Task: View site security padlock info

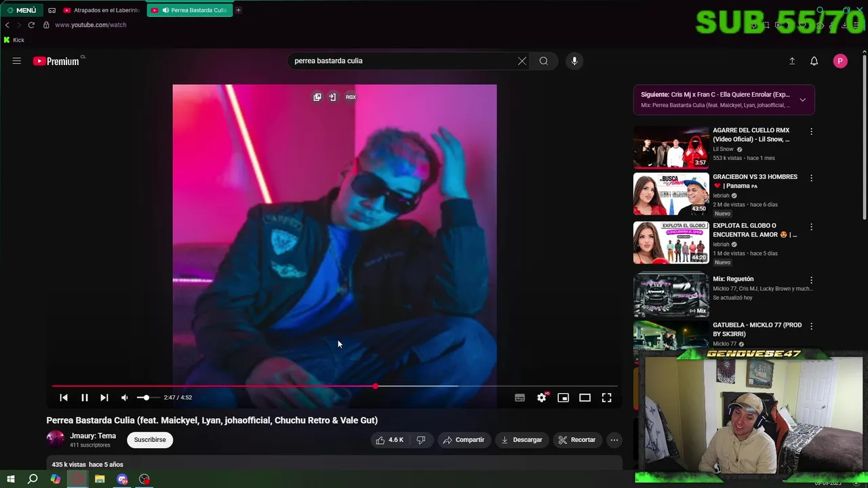Action: (x=46, y=25)
